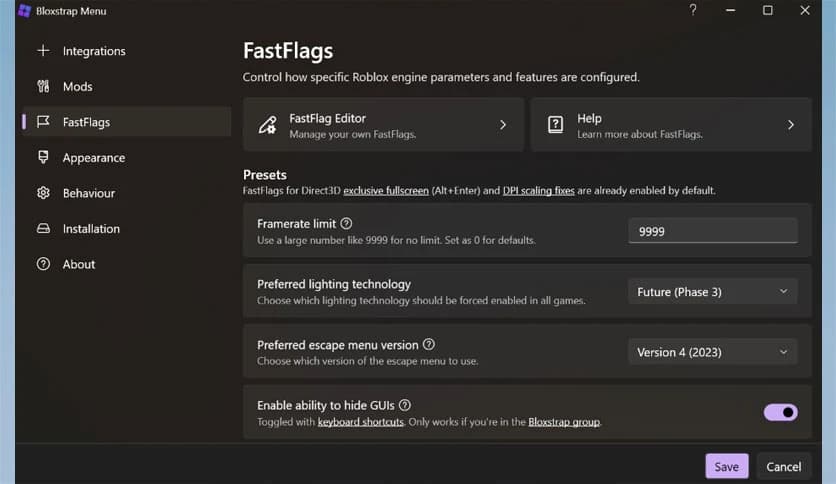Click the Help card question icon
836x484 pixels.
(555, 125)
